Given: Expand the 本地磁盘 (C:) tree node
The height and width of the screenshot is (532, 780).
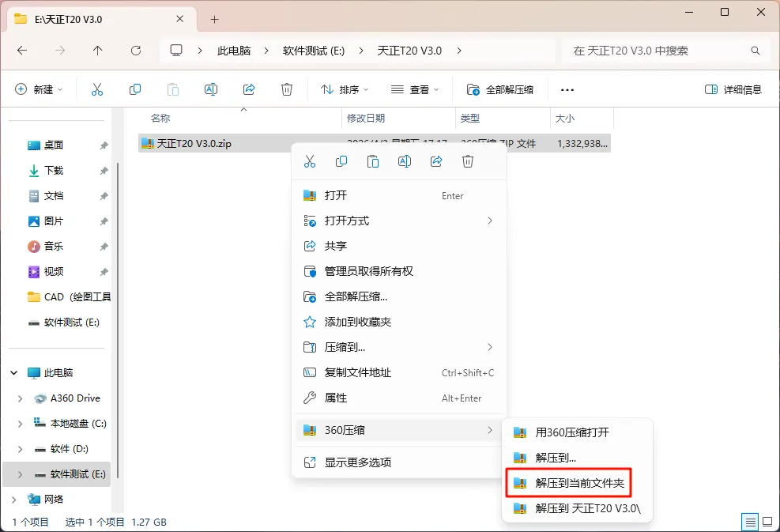Looking at the screenshot, I should click(x=20, y=424).
